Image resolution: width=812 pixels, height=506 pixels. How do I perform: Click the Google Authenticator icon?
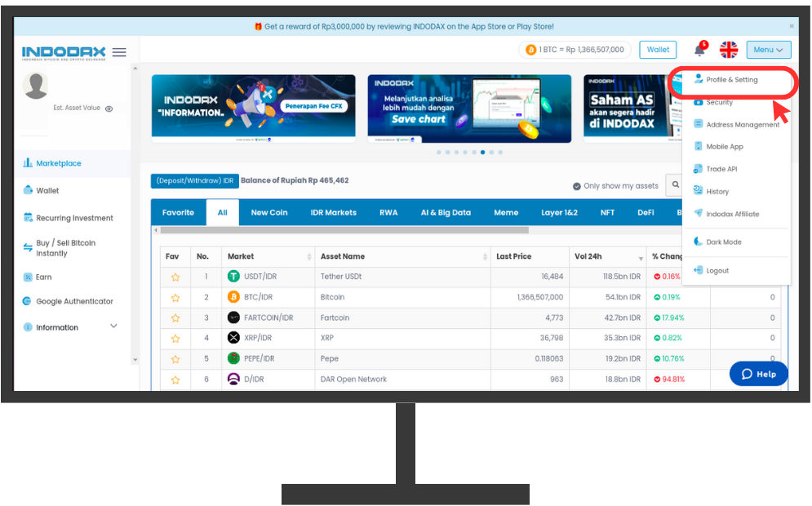coord(27,301)
